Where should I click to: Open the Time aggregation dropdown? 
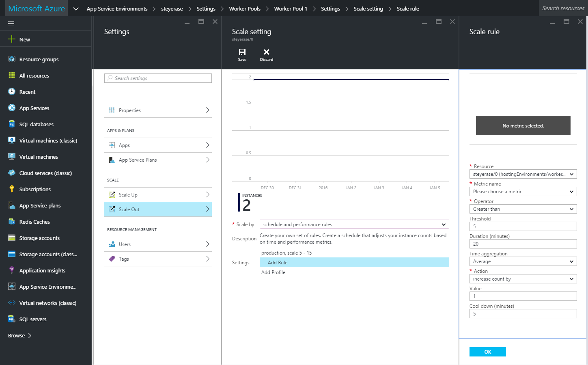pos(523,261)
